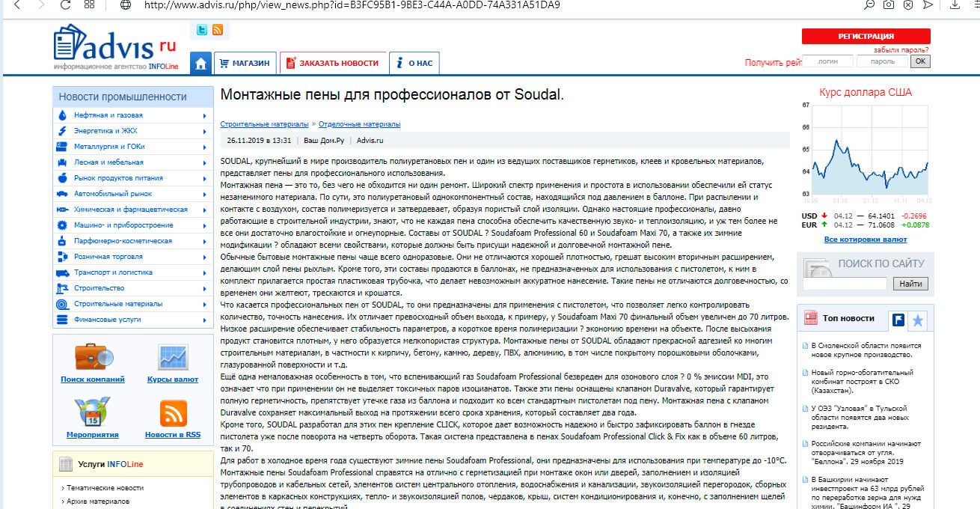Open browser speed dial grid icon
The image size is (980, 509).
click(90, 4)
